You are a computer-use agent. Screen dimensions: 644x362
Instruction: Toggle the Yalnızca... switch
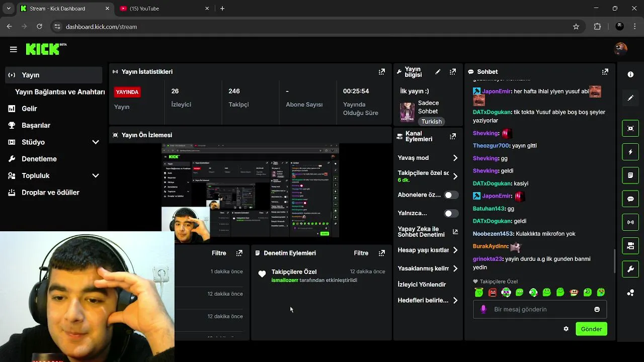point(451,213)
